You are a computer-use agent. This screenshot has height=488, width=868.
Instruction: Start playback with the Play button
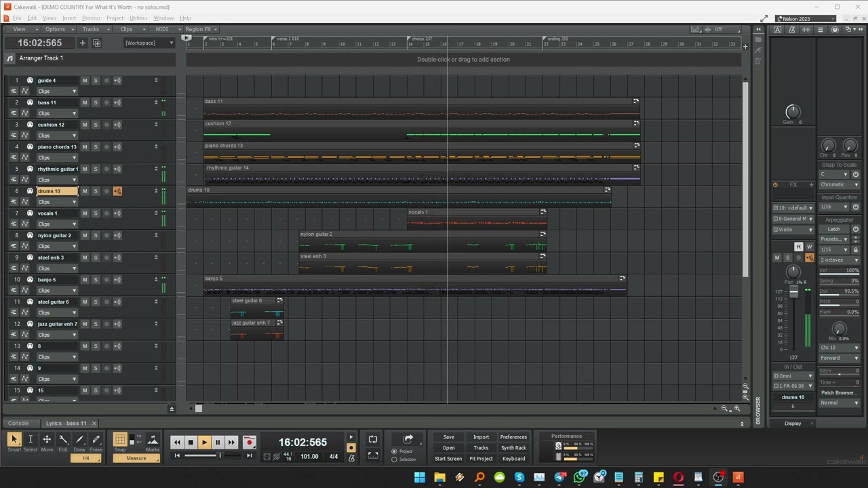point(204,443)
